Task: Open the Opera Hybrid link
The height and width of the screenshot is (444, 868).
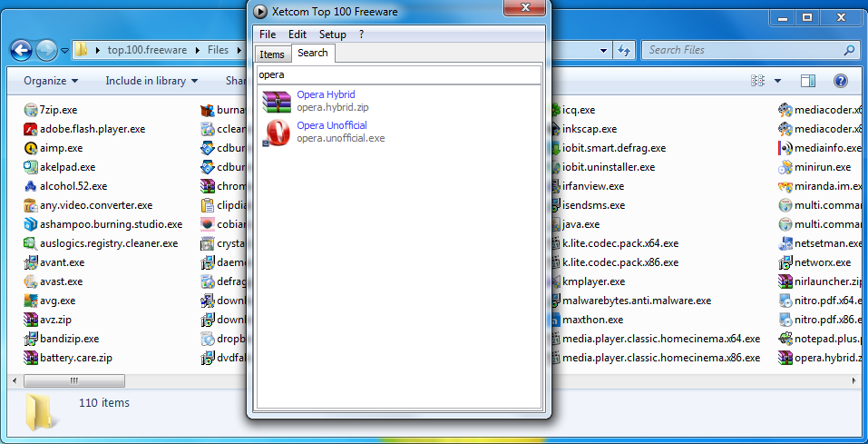Action: pyautogui.click(x=326, y=94)
